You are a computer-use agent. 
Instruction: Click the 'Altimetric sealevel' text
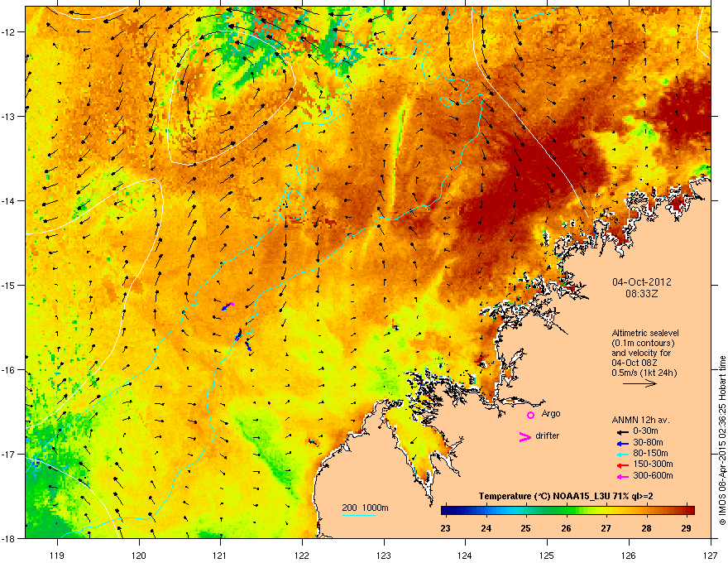click(645, 333)
